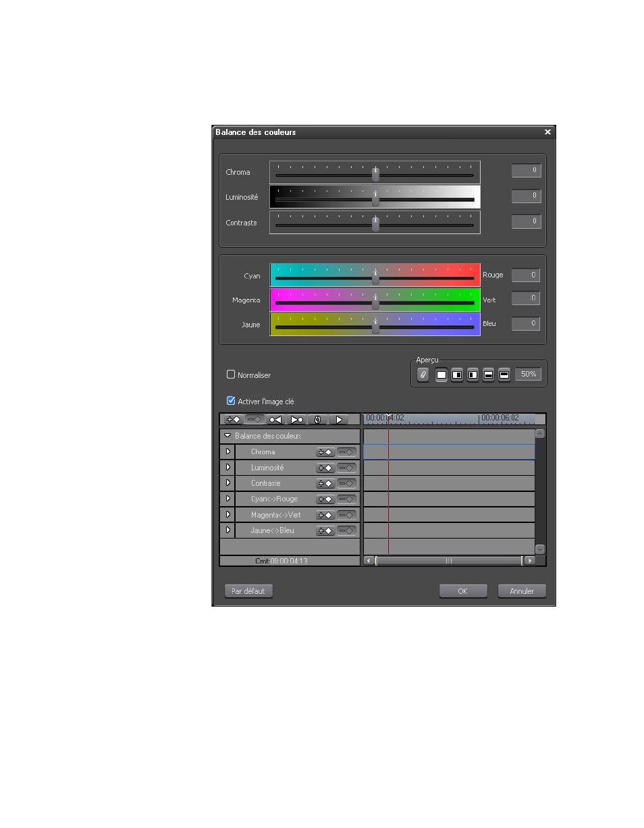Select the bottom-half split preview mode
This screenshot has height=828, width=644.
488,375
